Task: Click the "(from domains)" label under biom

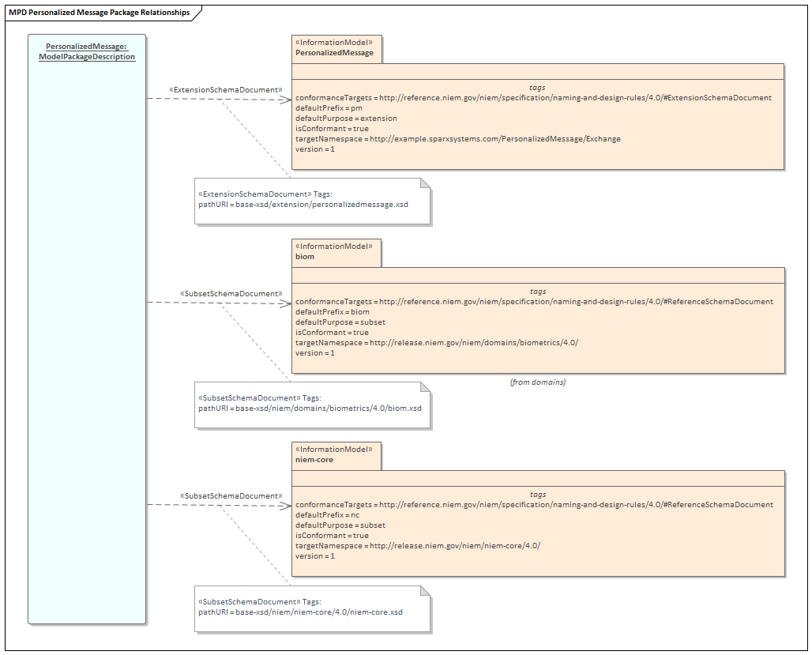Action: 538,382
